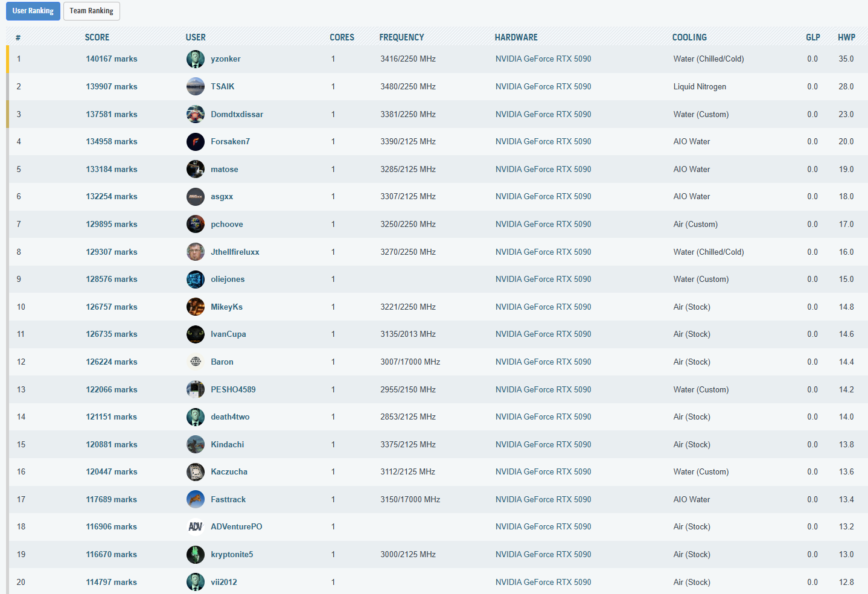
Task: Click Fasttrack's avatar image
Action: pos(195,499)
